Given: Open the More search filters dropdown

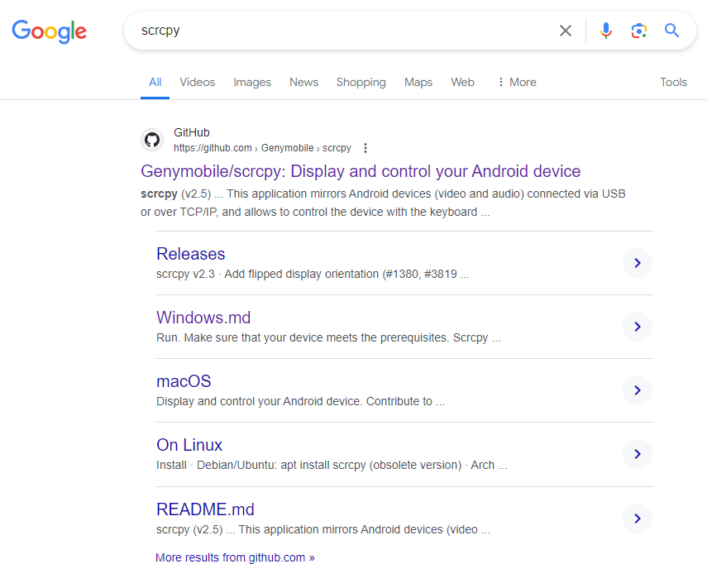Looking at the screenshot, I should point(517,82).
